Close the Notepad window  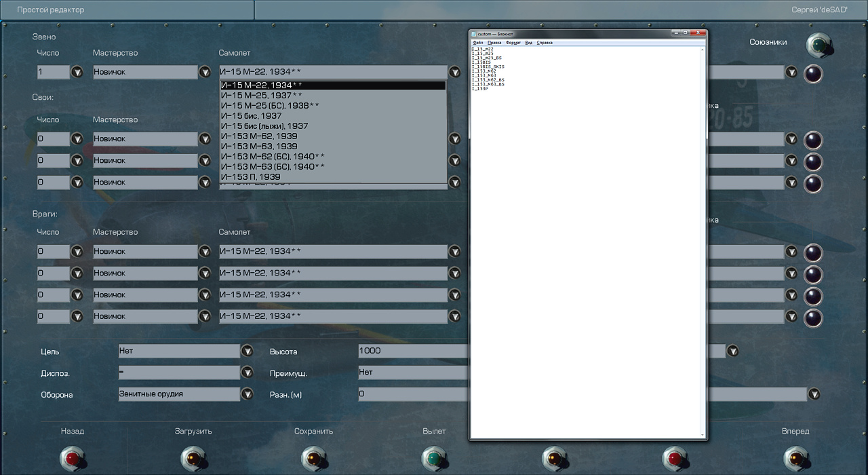[x=698, y=33]
